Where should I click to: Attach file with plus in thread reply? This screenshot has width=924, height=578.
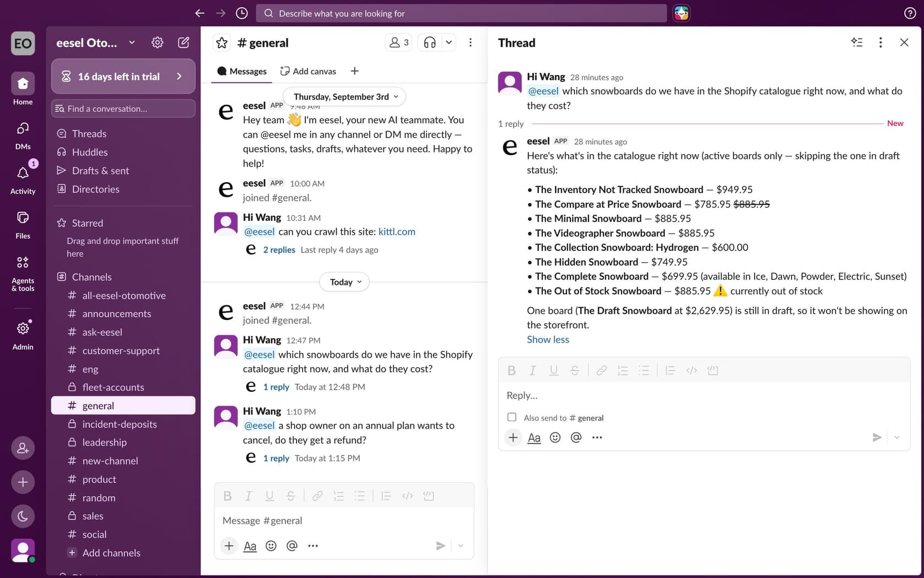tap(513, 438)
